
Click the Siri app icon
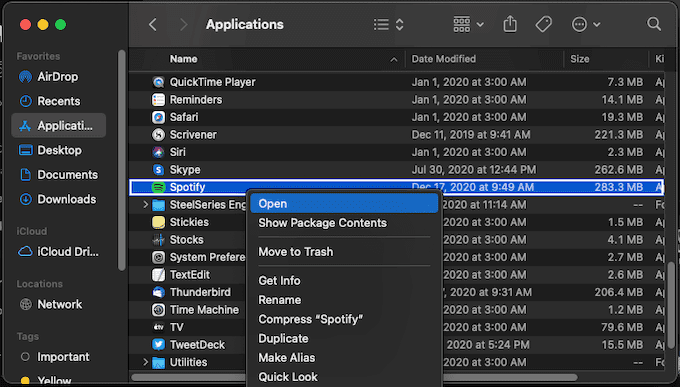158,152
